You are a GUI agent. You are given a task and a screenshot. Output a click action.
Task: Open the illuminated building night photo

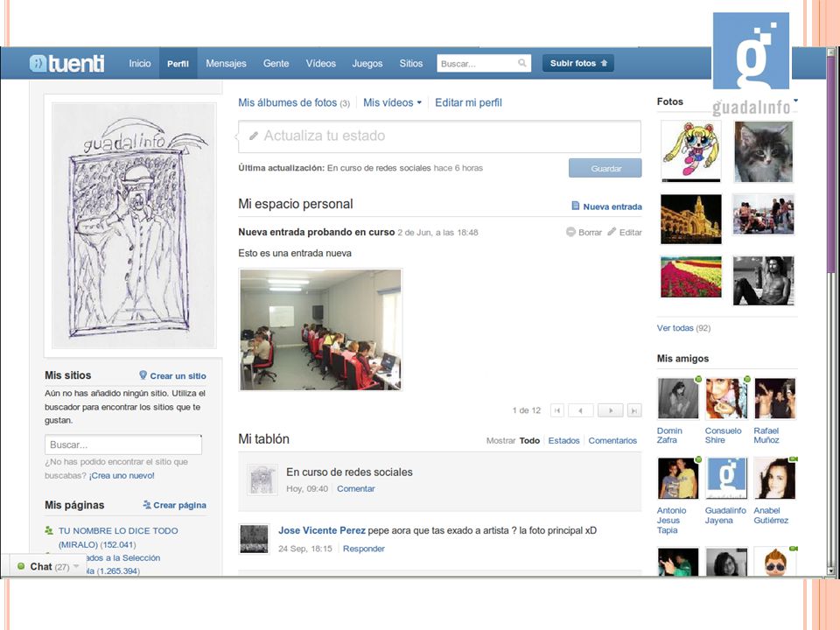tap(690, 219)
